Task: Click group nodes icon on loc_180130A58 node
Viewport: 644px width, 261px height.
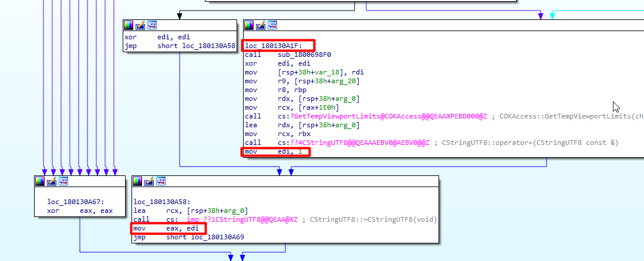Action: coord(161,181)
